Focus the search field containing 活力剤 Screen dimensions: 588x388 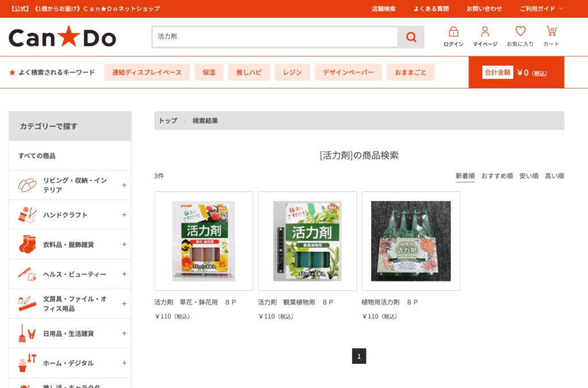(275, 37)
